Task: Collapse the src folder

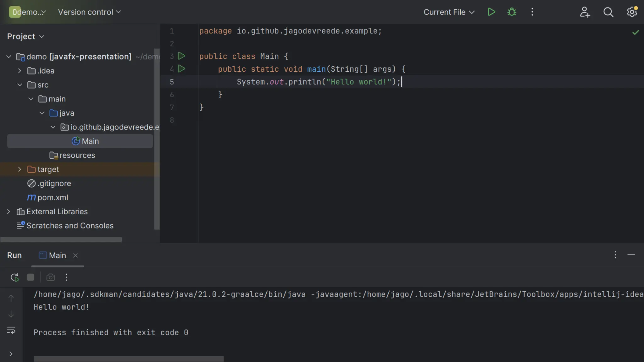Action: click(19, 85)
